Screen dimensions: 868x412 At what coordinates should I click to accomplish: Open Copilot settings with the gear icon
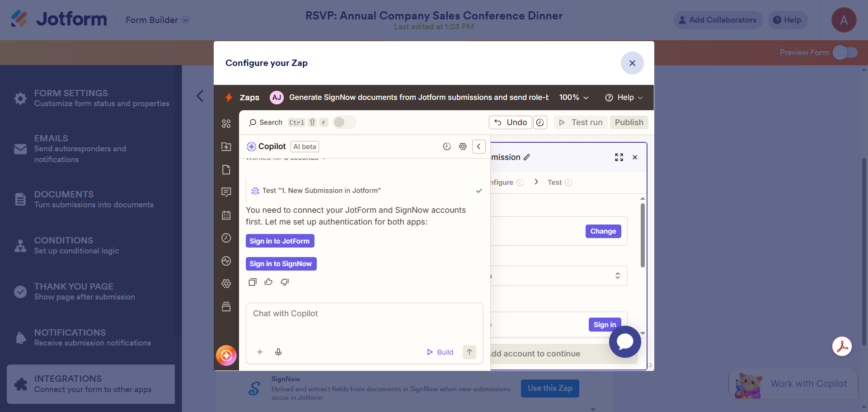(463, 146)
